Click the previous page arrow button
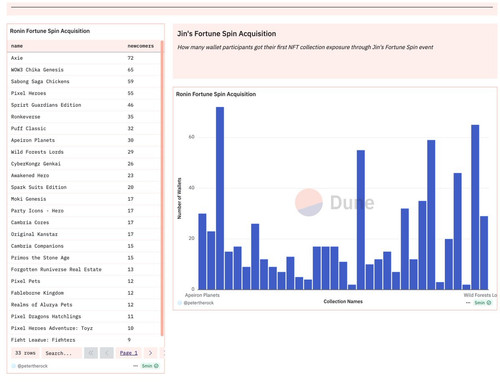This screenshot has height=383, width=500. [x=107, y=353]
